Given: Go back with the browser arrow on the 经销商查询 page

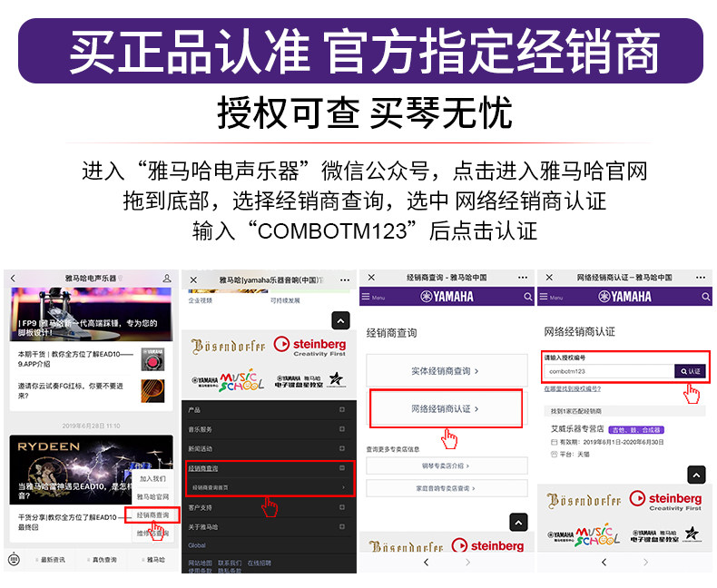Looking at the screenshot, I should pos(427,562).
